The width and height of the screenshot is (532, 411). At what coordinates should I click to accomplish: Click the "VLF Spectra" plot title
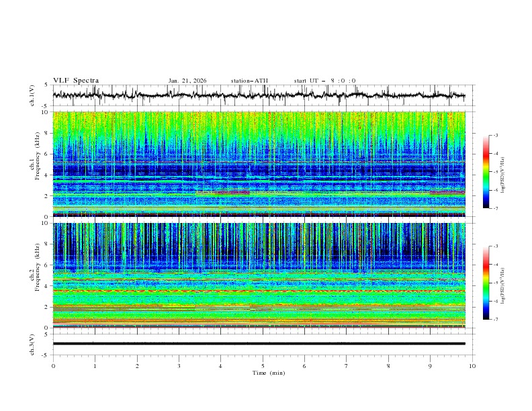click(x=76, y=81)
